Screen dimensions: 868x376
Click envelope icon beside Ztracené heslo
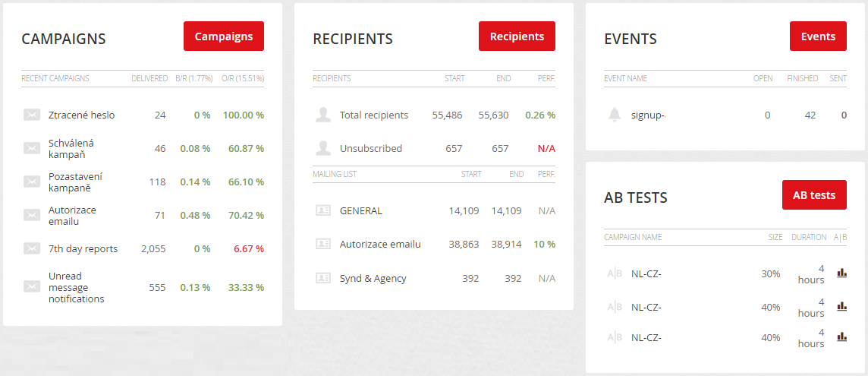pyautogui.click(x=32, y=115)
